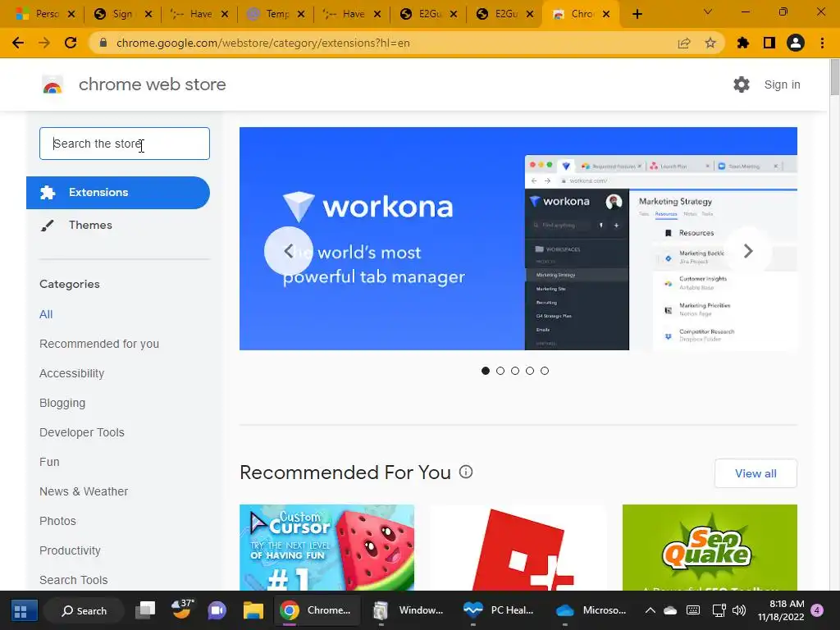
Task: Open the Custom Cursor extension card
Action: (x=326, y=547)
